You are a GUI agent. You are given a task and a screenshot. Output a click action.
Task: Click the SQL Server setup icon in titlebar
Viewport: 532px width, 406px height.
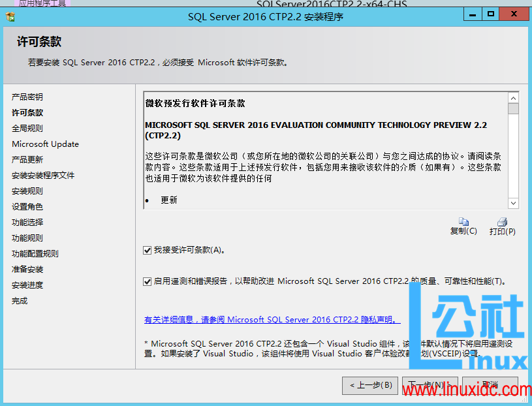point(9,16)
